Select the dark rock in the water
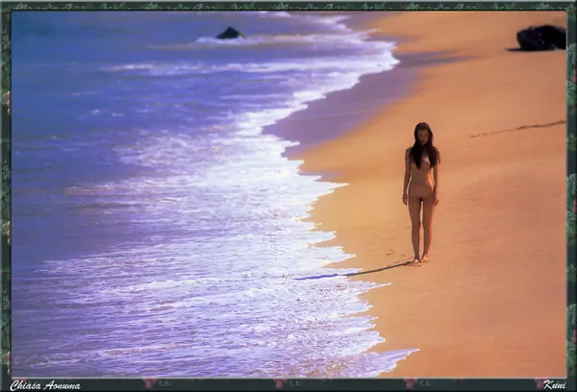This screenshot has height=392, width=577. tap(229, 34)
